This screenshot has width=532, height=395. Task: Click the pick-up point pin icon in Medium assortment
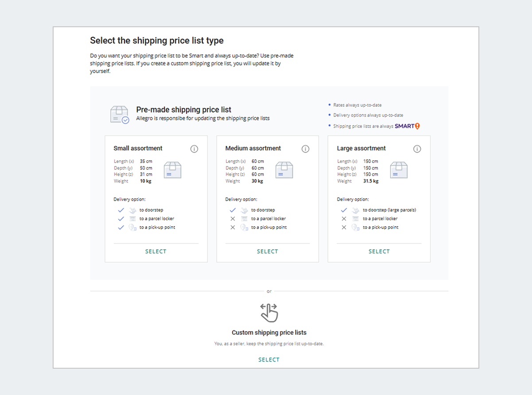click(x=244, y=227)
